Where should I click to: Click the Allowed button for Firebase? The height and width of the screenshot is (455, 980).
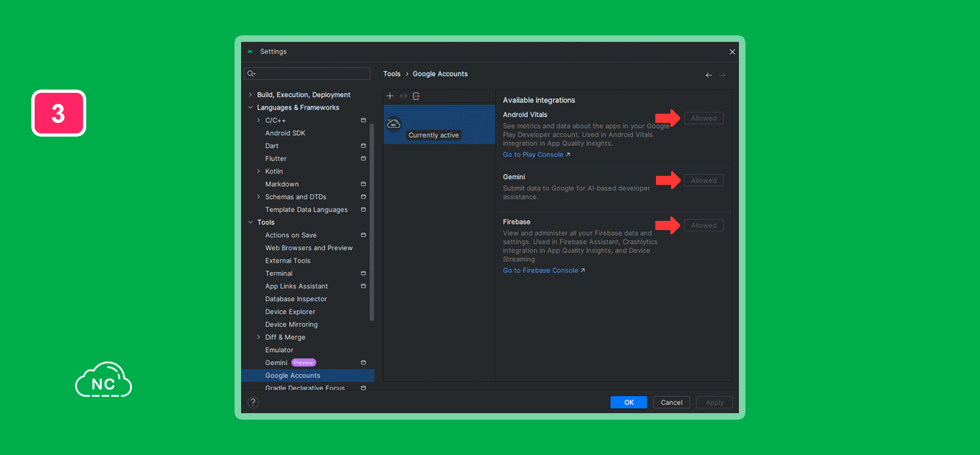pos(704,226)
